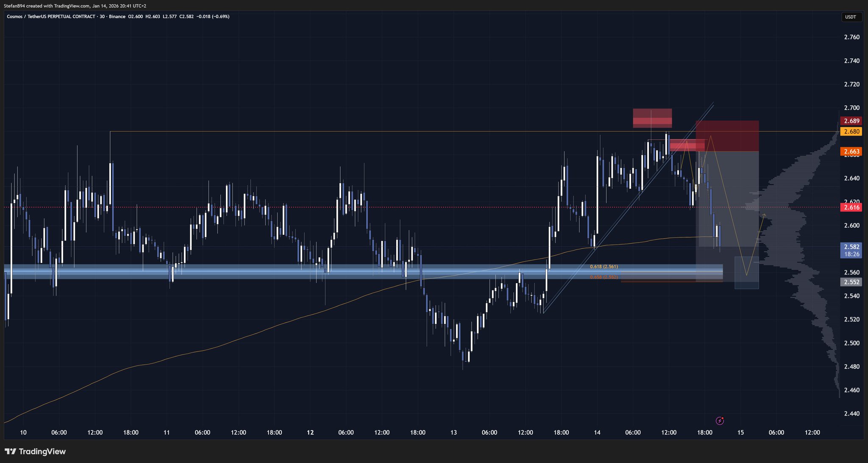Click the date 15 on time axis
The image size is (868, 463).
pyautogui.click(x=740, y=432)
